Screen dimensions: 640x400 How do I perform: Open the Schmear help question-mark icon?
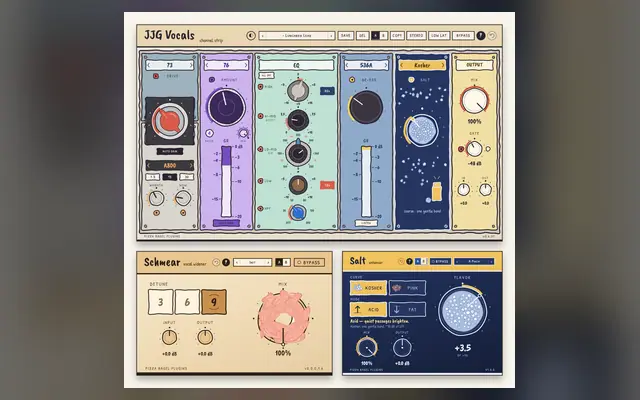tap(226, 262)
